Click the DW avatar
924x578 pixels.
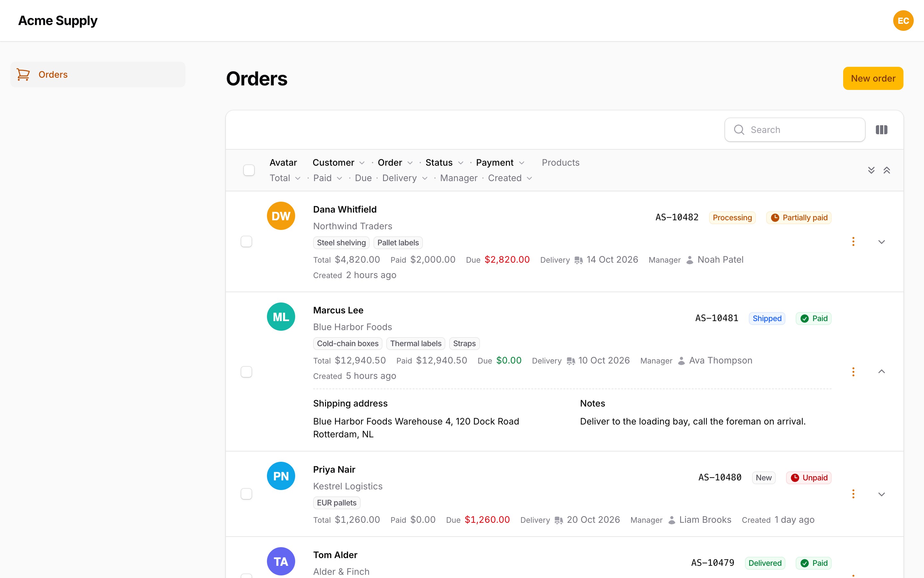pos(281,216)
